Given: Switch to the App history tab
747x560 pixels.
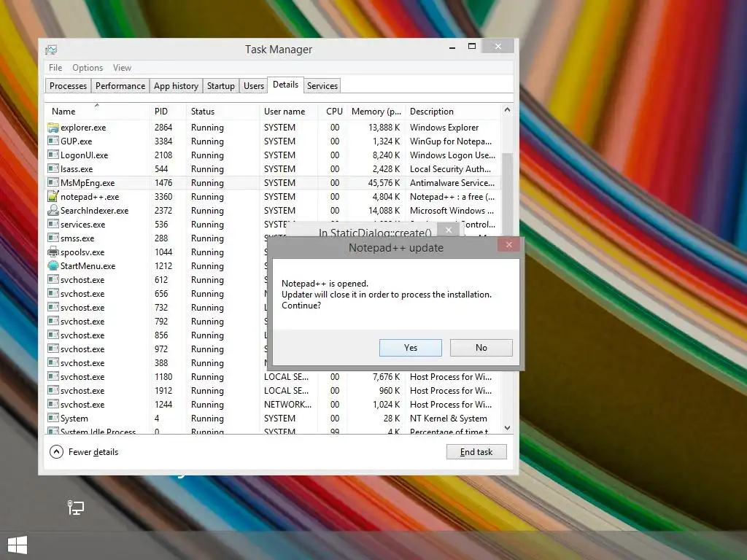Looking at the screenshot, I should [176, 86].
